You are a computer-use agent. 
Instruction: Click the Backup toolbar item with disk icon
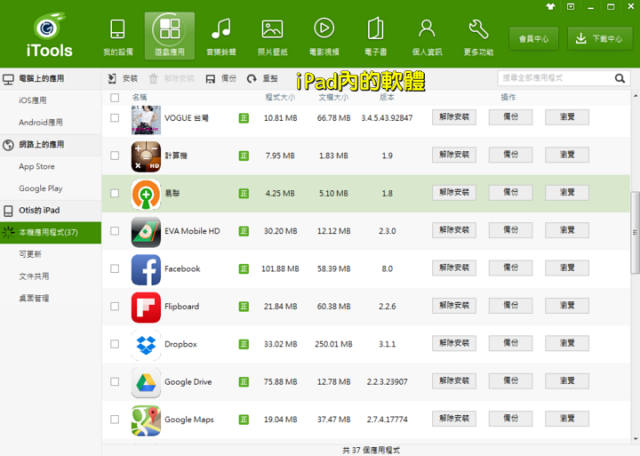tap(221, 78)
